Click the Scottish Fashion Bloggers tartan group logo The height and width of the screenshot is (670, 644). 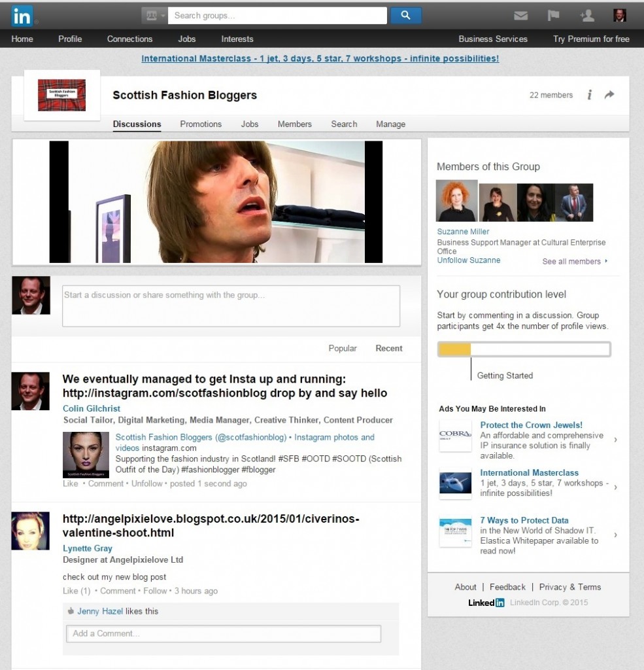pos(62,95)
